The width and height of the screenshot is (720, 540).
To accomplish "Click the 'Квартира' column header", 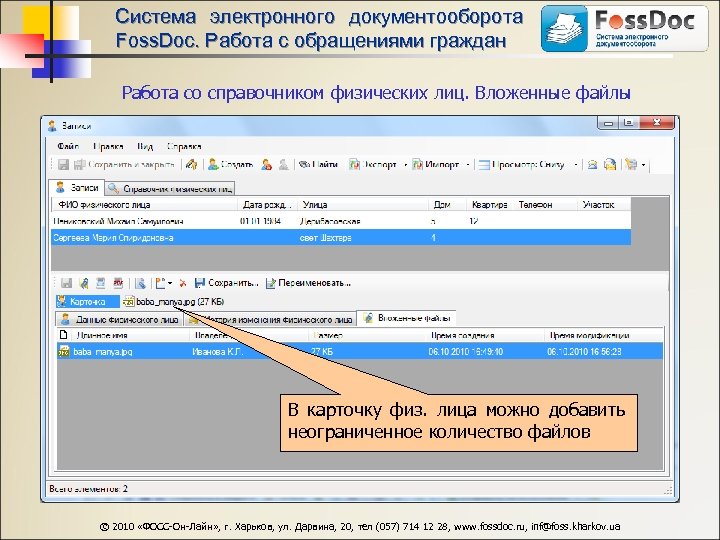I will [x=490, y=205].
